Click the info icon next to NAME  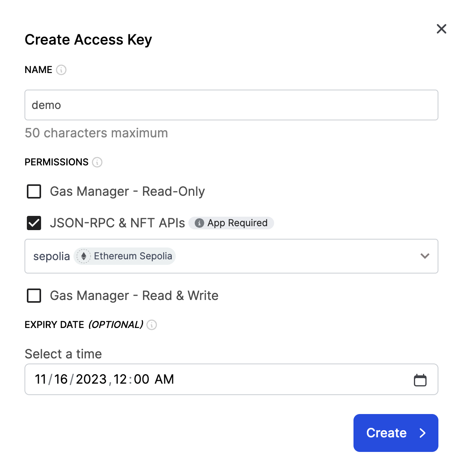pyautogui.click(x=61, y=70)
